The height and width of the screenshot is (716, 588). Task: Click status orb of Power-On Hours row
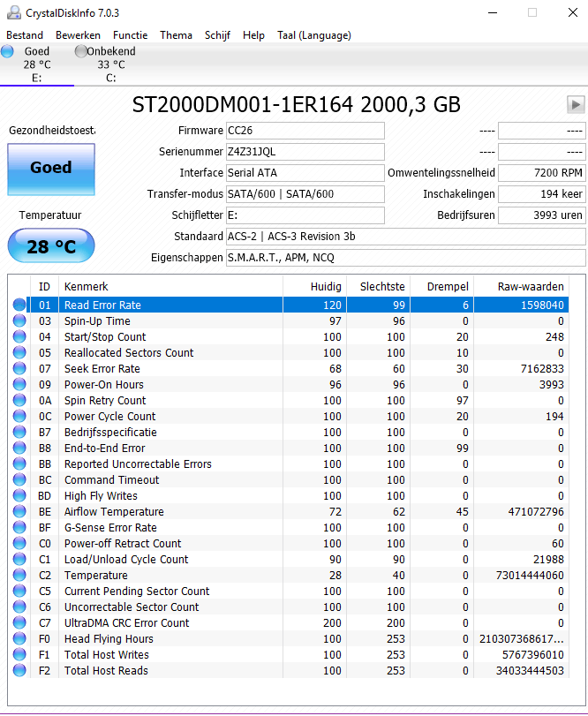click(19, 384)
